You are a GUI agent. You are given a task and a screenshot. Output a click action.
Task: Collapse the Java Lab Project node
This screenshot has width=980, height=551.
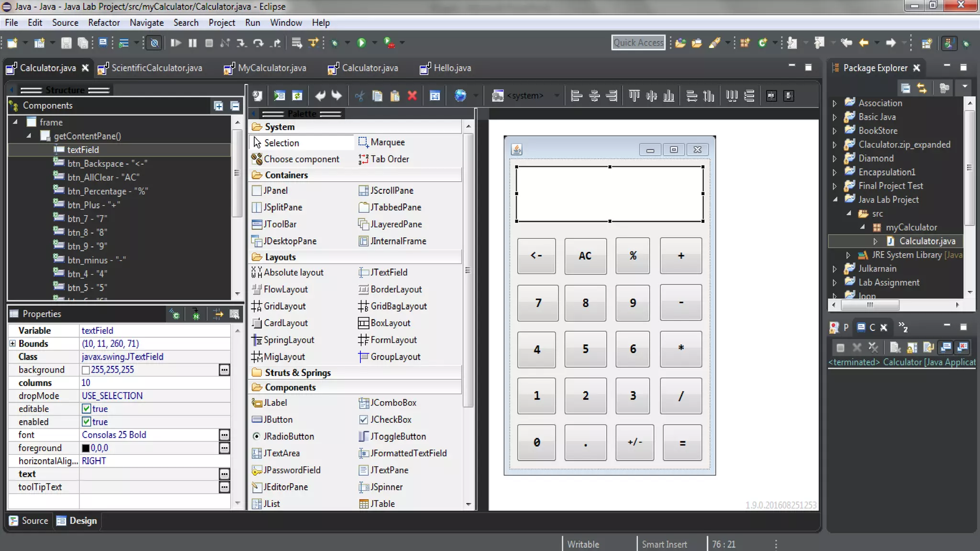pos(835,199)
